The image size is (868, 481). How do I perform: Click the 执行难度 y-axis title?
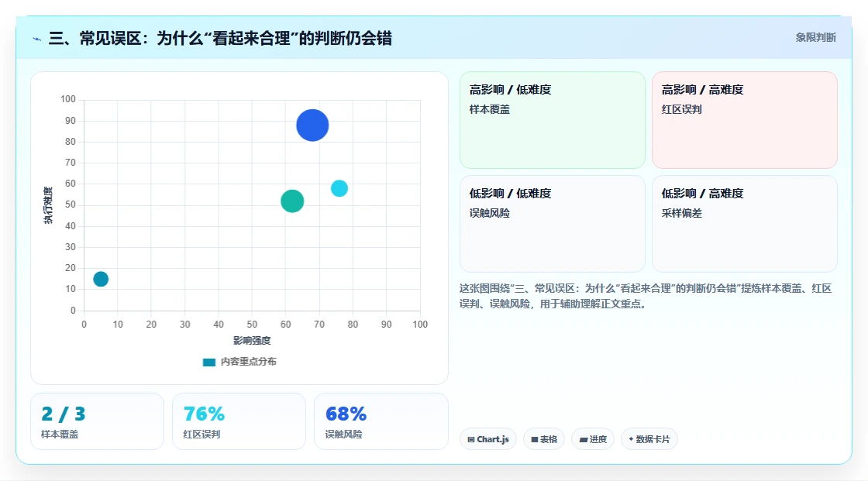48,204
